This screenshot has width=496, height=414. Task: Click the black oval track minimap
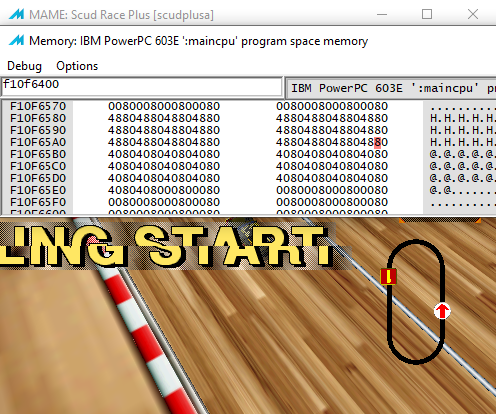tap(416, 302)
